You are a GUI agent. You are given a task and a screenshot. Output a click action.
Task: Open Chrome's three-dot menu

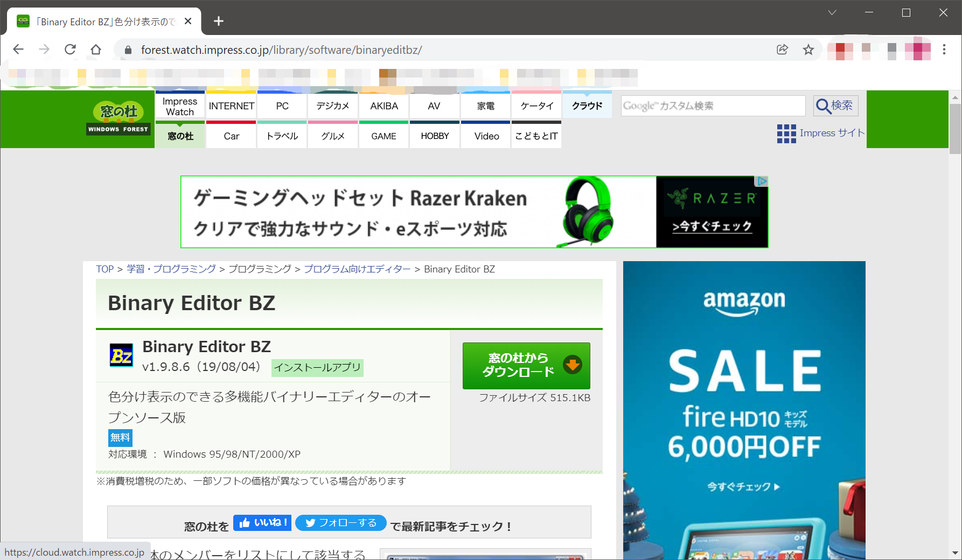(944, 50)
